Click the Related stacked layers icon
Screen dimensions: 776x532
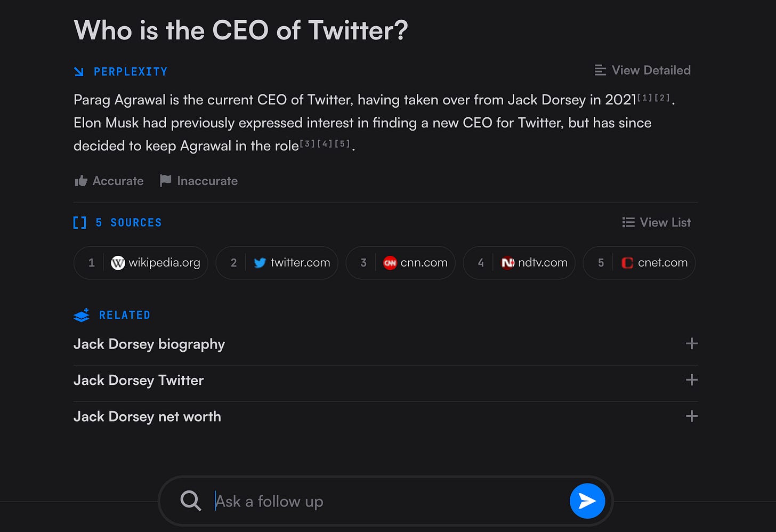[82, 316]
